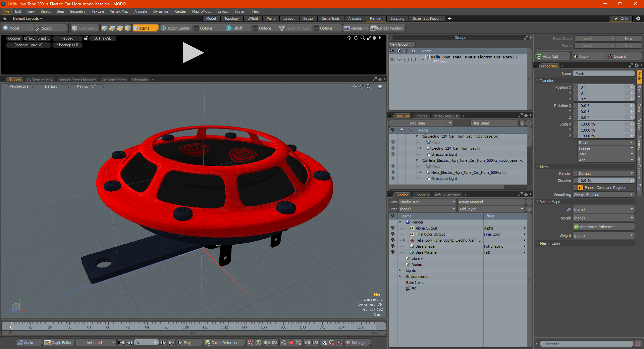Screen dimensions: 644x349
Task: Activate Materials selection mode cube icon
Action: (x=127, y=28)
